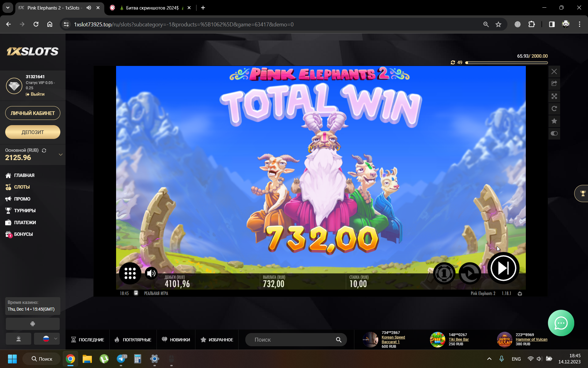Viewport: 588px width, 368px height.
Task: Mute the Pink Elephants browser tab
Action: 89,8
